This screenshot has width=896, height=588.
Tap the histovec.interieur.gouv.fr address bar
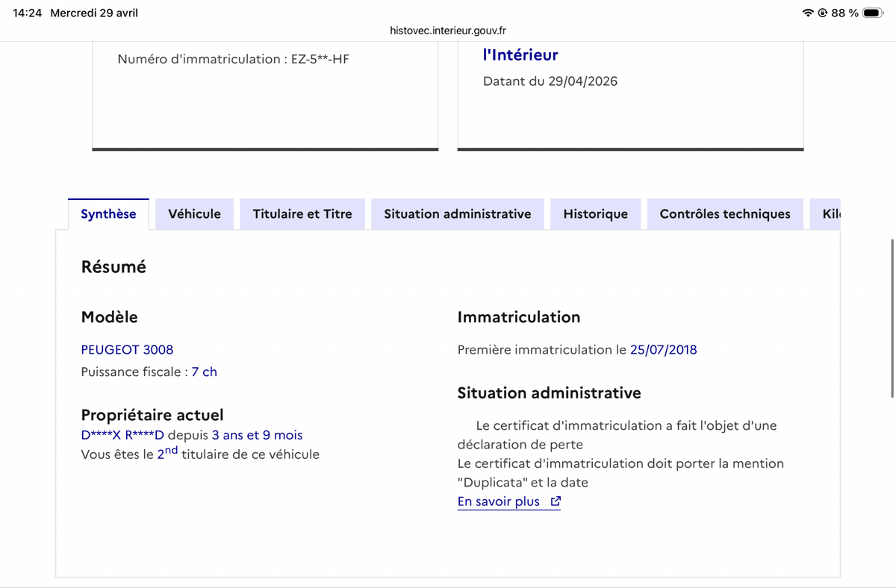coord(448,31)
